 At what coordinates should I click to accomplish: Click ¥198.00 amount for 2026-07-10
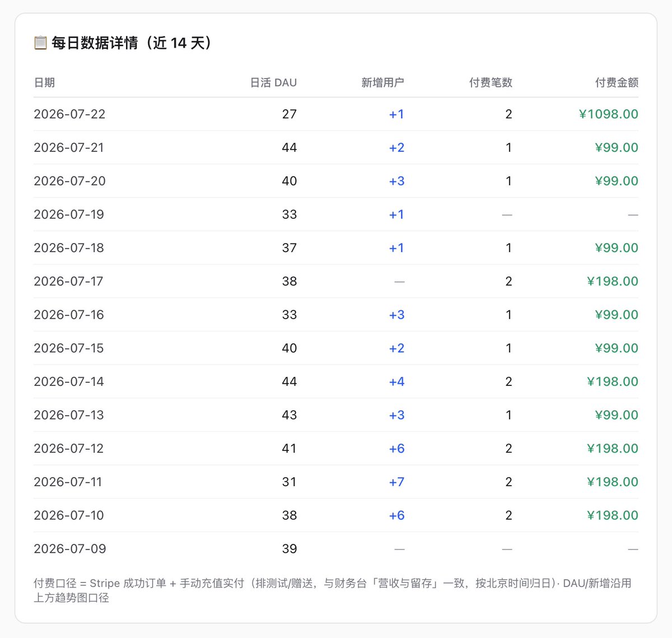coord(613,515)
